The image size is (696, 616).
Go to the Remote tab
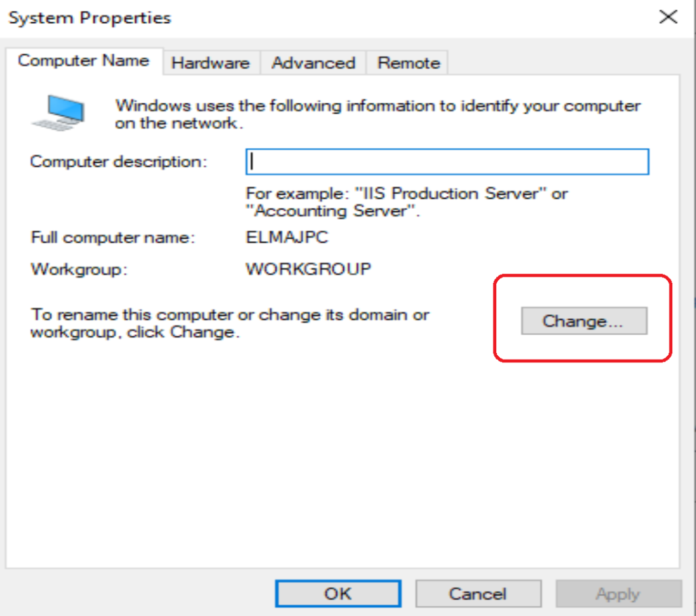(x=409, y=63)
